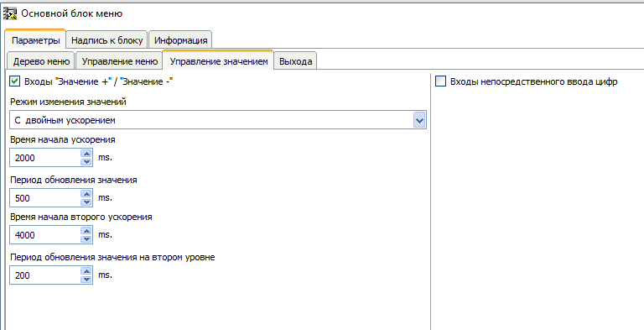
Task: Click the Основной блок меню title text
Action: click(71, 13)
